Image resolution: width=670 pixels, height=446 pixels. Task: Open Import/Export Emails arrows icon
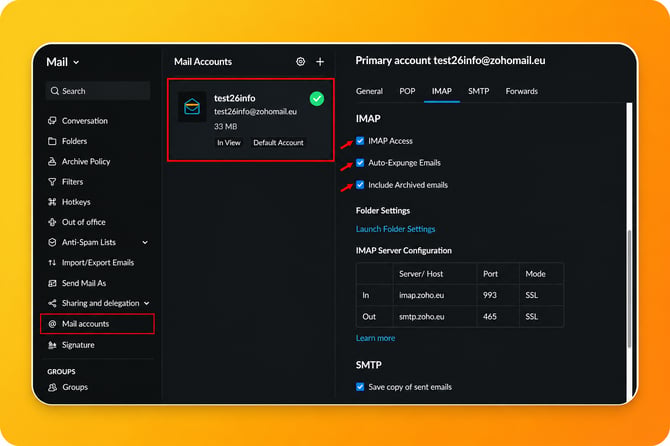(x=52, y=262)
